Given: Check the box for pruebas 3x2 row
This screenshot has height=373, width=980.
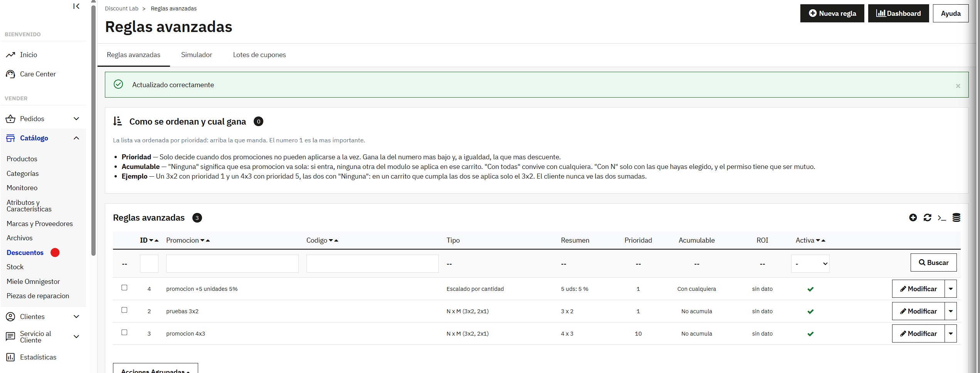Looking at the screenshot, I should click(x=124, y=310).
